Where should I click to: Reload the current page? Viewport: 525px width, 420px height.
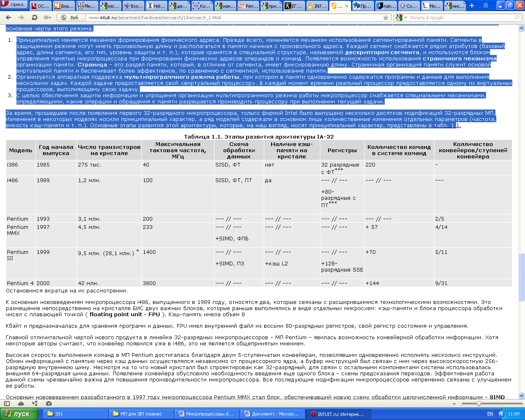tap(34, 18)
